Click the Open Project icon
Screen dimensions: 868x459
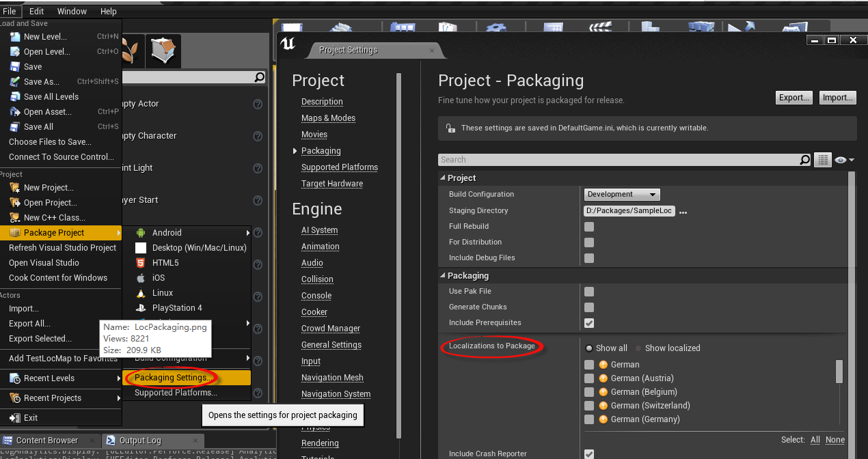(14, 202)
